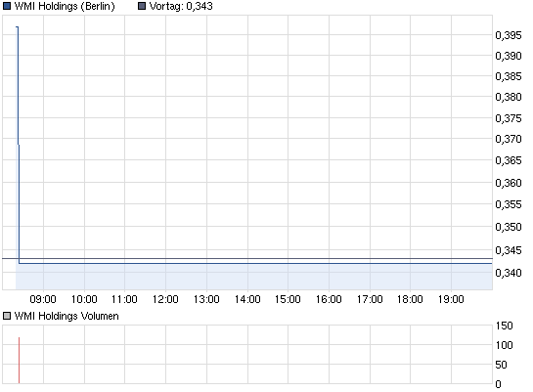This screenshot has height=392, width=533.
Task: Click the 16:00 time axis label
Action: [x=329, y=299]
